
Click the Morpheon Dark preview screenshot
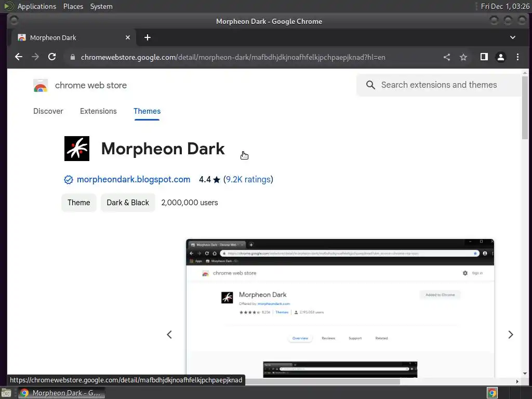(340, 308)
